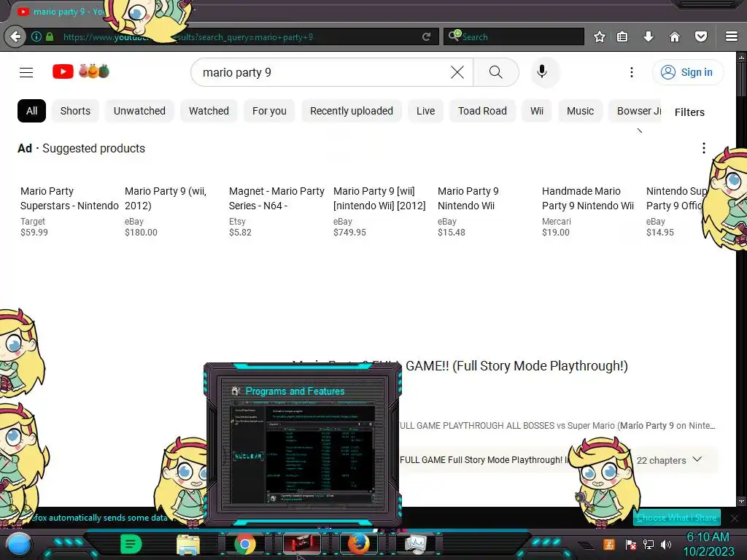Select the Recently uploaded chip

coord(352,111)
